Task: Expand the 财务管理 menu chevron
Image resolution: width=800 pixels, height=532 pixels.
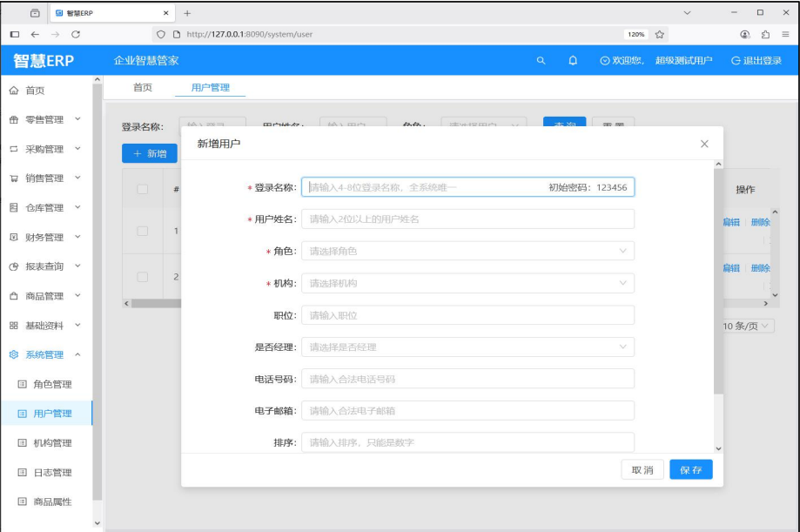Action: (78, 236)
